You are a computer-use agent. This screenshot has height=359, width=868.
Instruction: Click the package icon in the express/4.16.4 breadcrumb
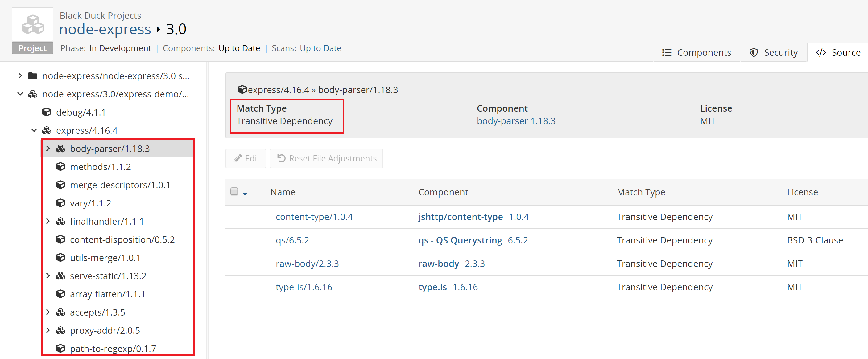pyautogui.click(x=242, y=90)
